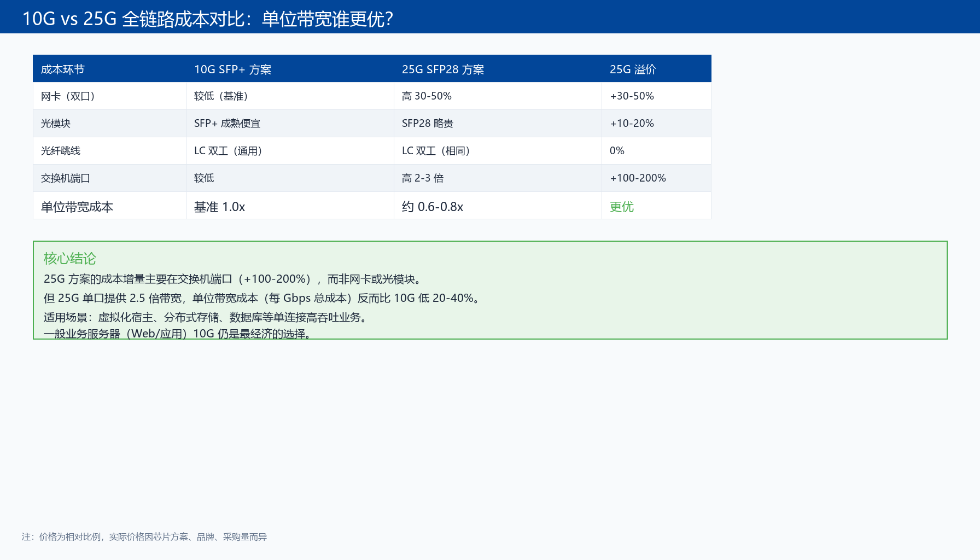Click the +30-50% premium cell
The image size is (980, 560).
[x=656, y=96]
